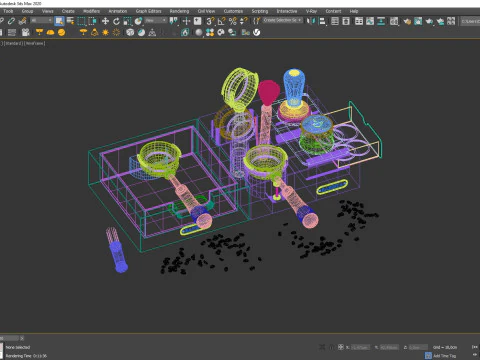
Task: Click Render in the Cloud icon
Action: coord(440,21)
